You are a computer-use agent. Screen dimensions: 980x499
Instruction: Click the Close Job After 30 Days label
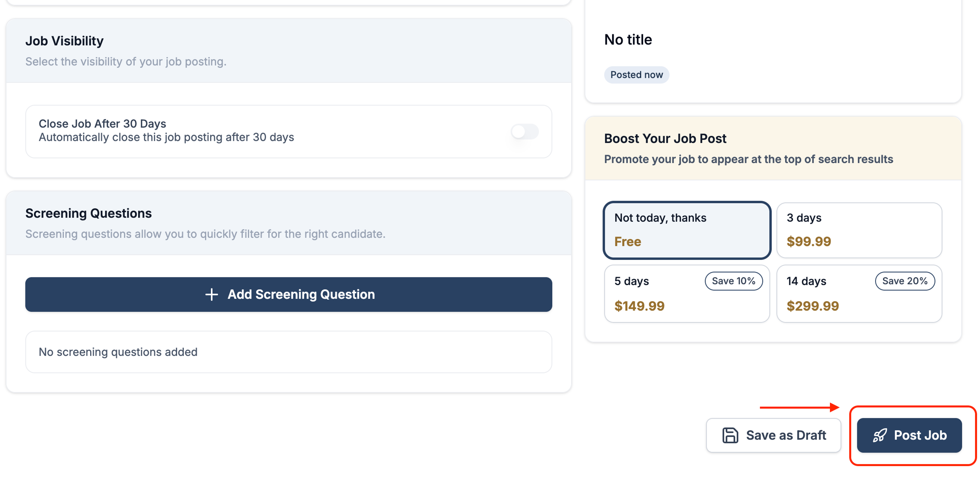102,124
